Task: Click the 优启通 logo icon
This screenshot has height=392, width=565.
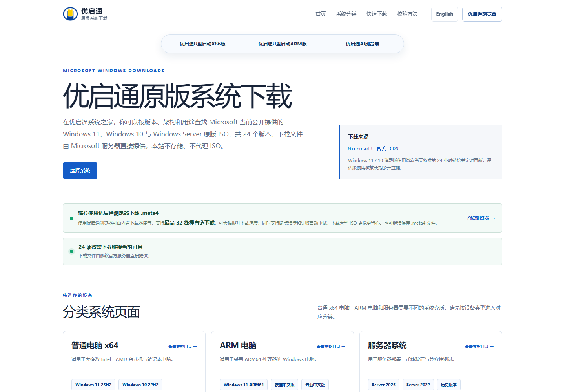Action: tap(70, 14)
